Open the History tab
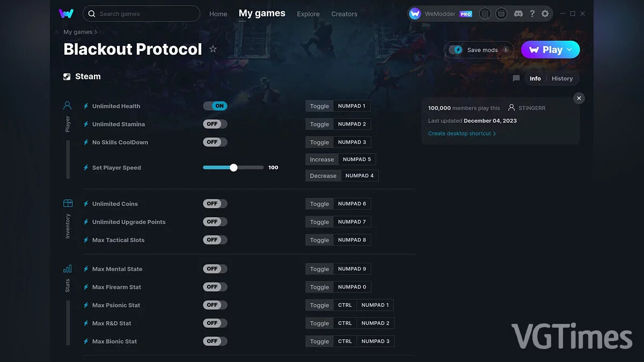This screenshot has width=644, height=362. (x=562, y=78)
